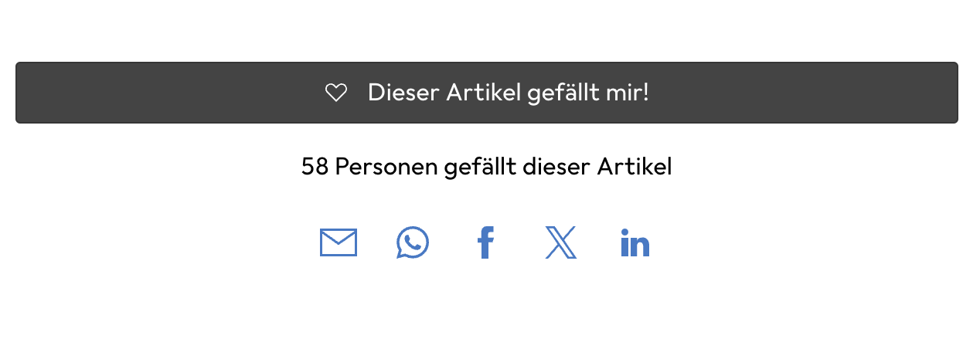Share the article on LinkedIn
Screen dimensions: 980x349
[x=635, y=243]
